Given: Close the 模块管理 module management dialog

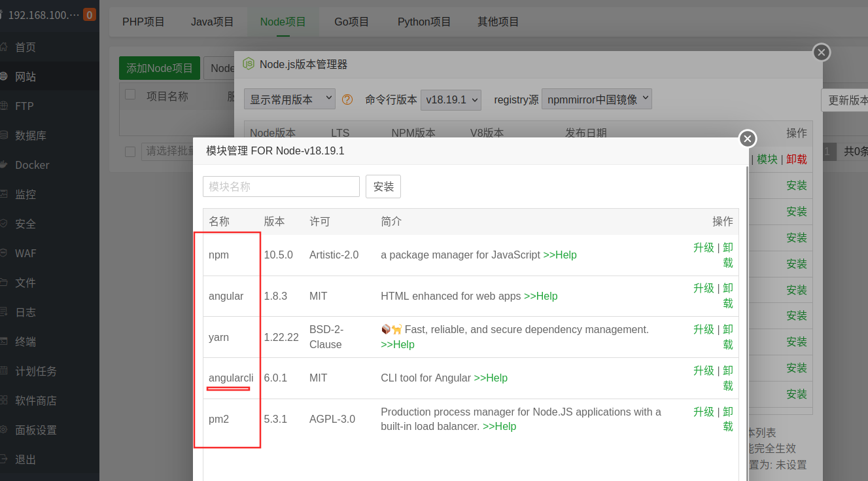Looking at the screenshot, I should 748,138.
